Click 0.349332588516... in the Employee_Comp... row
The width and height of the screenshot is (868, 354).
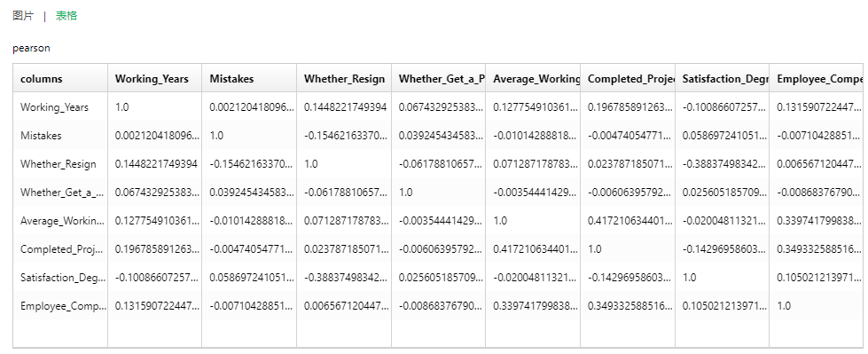tap(630, 305)
